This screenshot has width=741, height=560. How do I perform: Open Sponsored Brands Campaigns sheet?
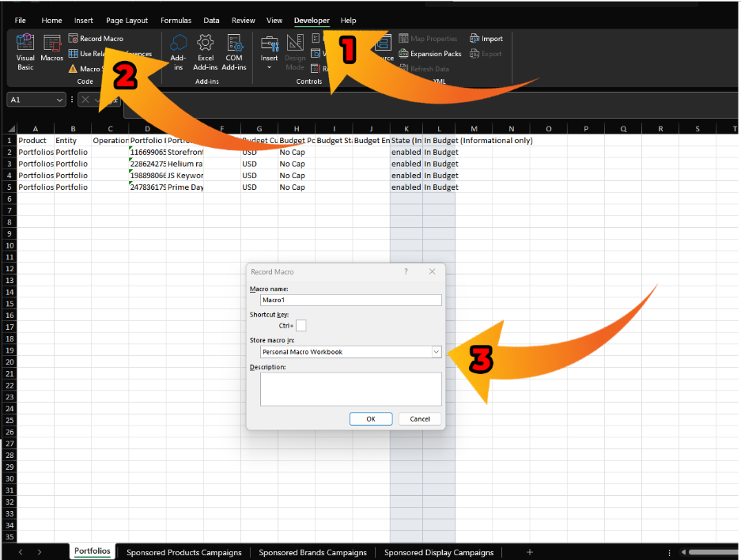point(312,552)
